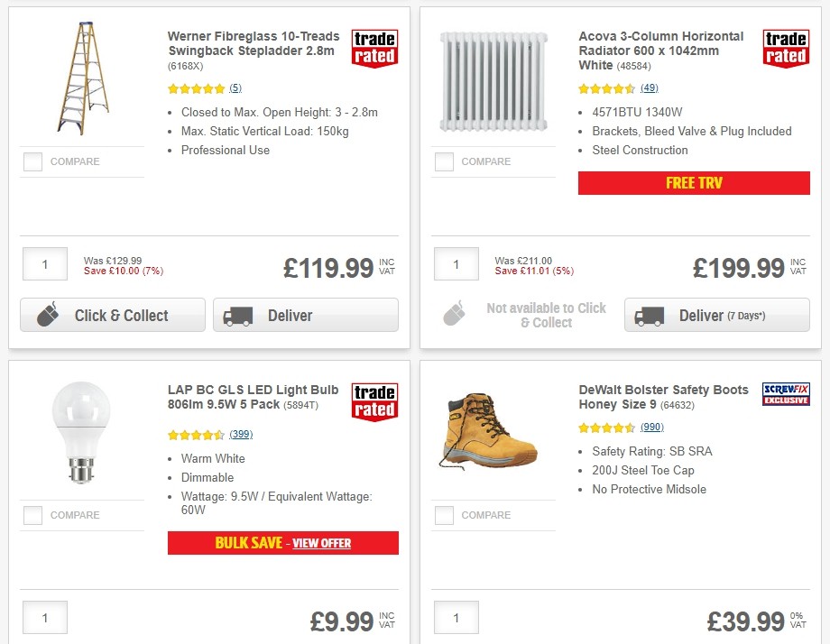Click the Deliver (7 Days) button for the radiator
Viewport: 830px width, 644px height.
[x=715, y=316]
